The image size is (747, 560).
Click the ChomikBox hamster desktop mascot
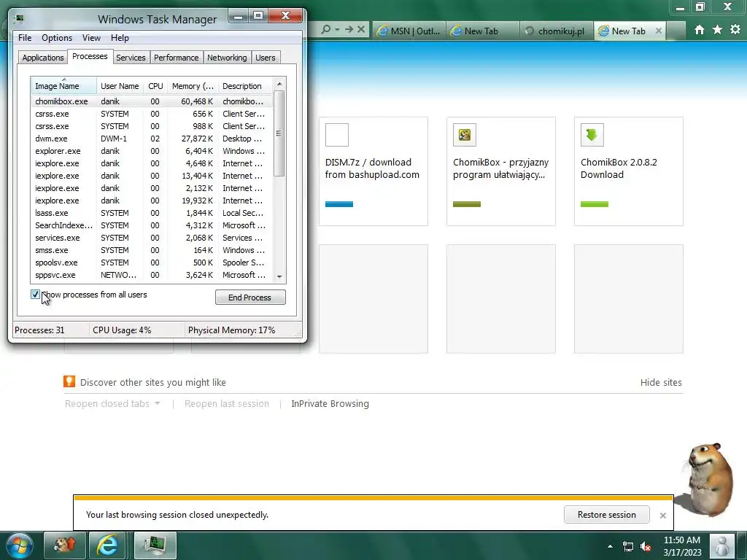tap(708, 479)
